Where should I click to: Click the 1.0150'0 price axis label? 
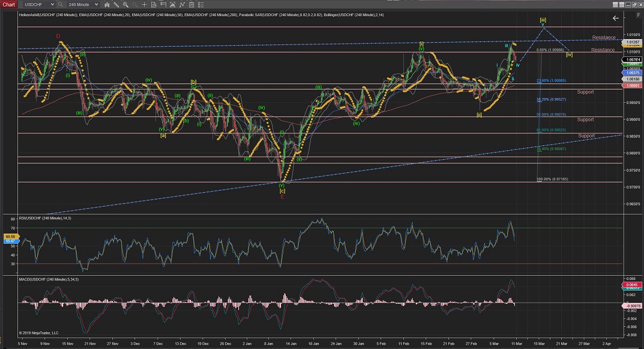[x=633, y=34]
